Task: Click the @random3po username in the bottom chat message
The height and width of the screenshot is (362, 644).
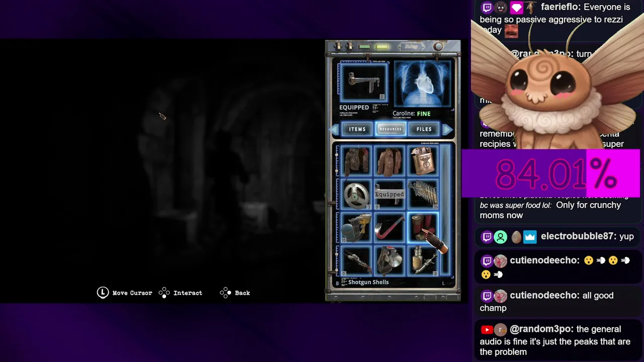Action: click(541, 329)
